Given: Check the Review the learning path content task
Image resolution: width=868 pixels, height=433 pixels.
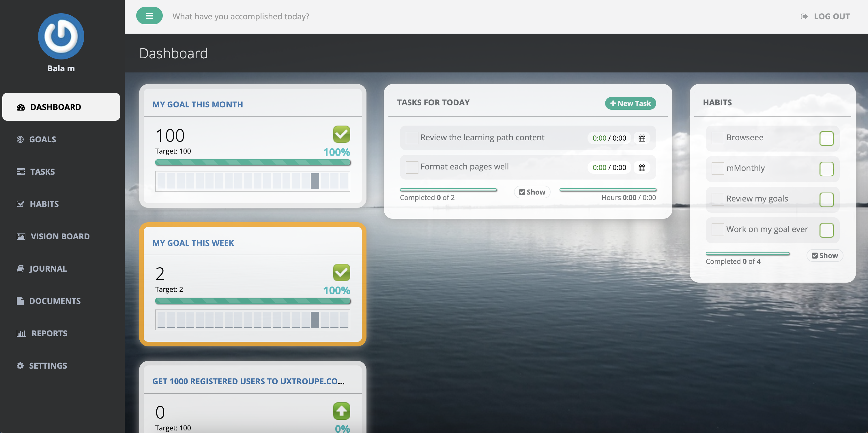Looking at the screenshot, I should pyautogui.click(x=411, y=138).
